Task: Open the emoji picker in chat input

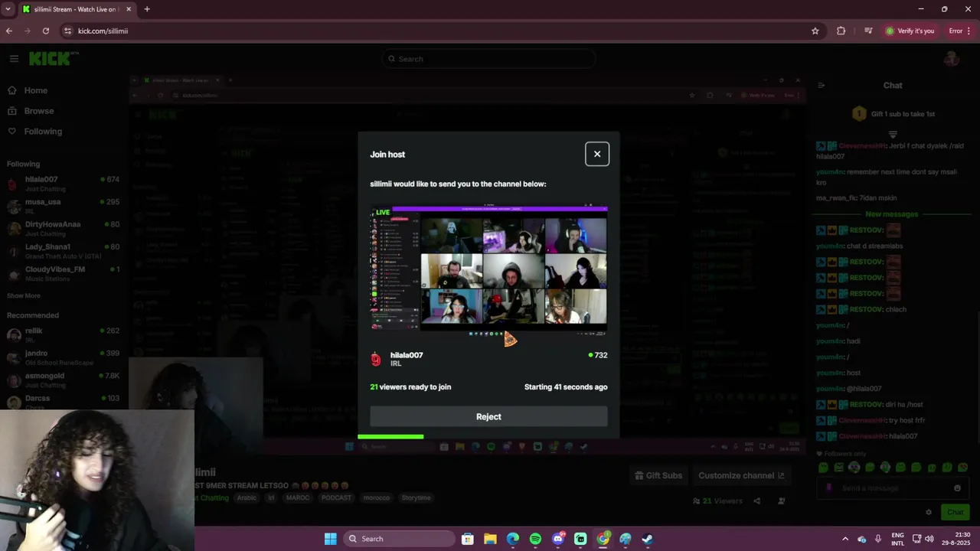Action: point(957,488)
